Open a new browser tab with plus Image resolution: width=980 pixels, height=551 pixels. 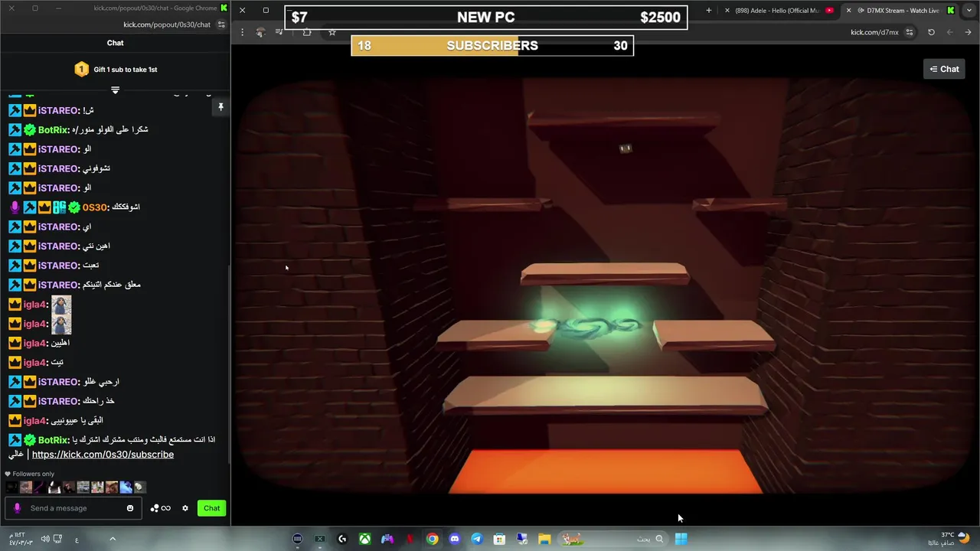[x=708, y=11]
